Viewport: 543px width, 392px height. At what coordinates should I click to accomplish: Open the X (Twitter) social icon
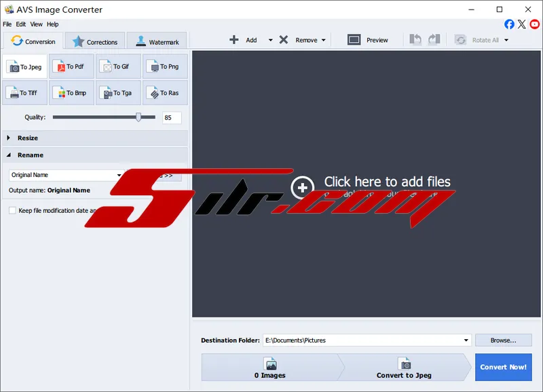coord(521,24)
